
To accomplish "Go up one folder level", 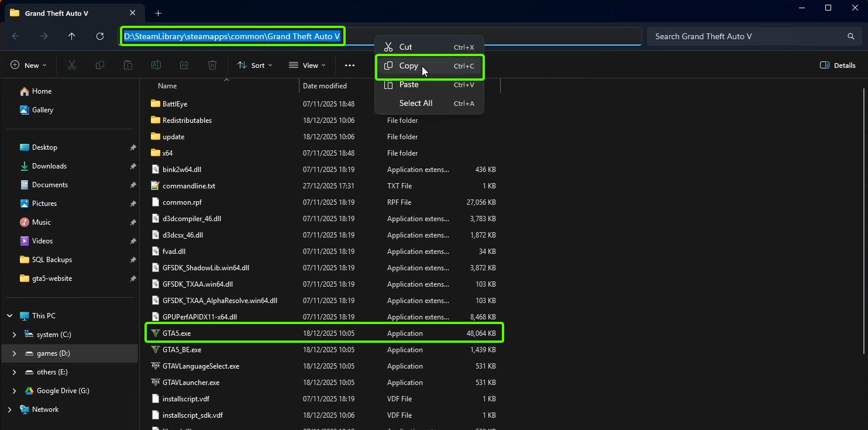I will (72, 36).
